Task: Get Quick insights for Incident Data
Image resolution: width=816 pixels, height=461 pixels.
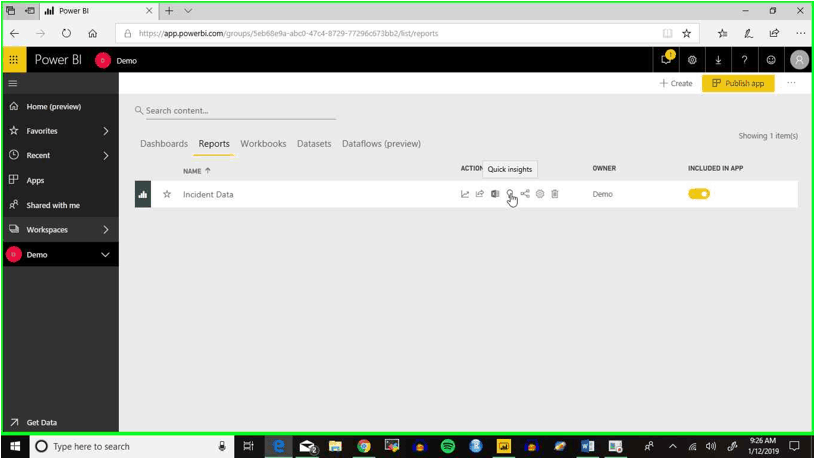Action: 510,194
